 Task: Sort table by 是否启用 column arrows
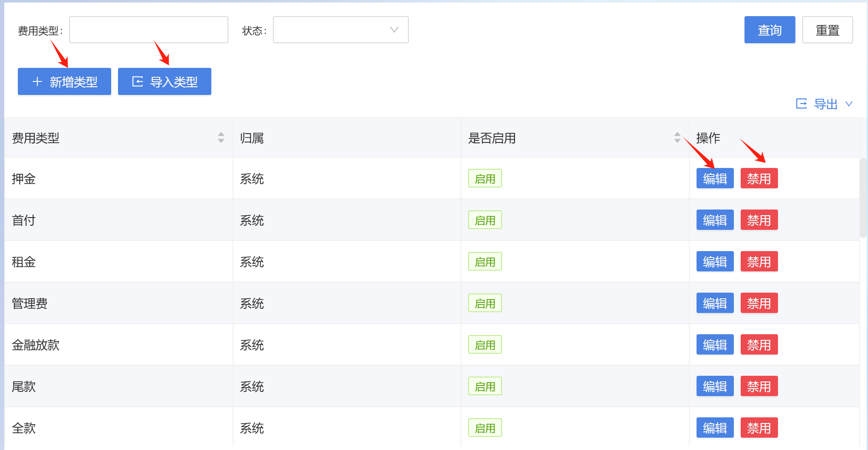[x=677, y=137]
